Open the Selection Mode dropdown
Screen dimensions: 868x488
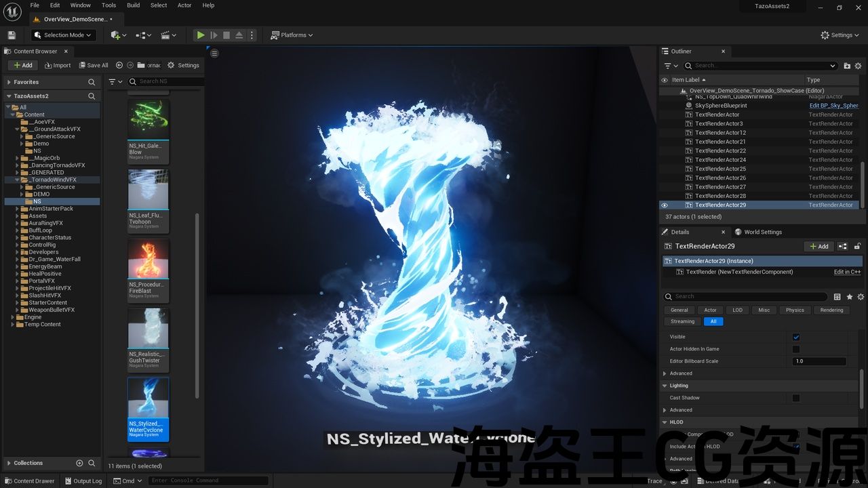point(64,35)
